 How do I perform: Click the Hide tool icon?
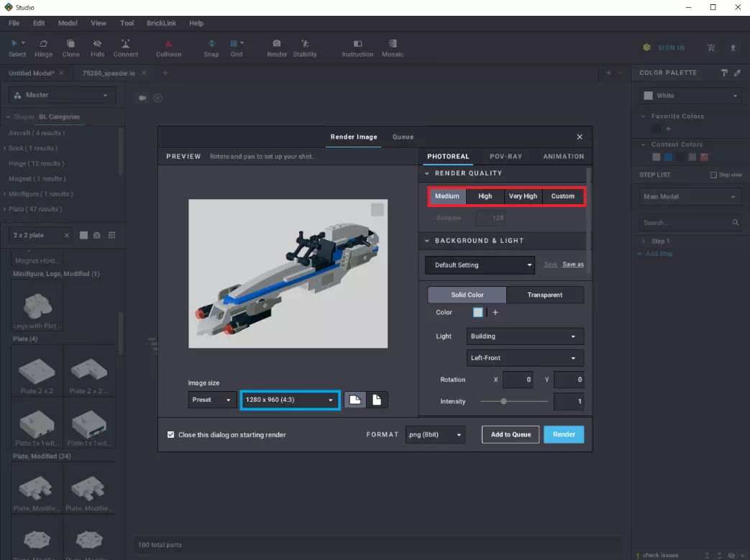pos(98,44)
